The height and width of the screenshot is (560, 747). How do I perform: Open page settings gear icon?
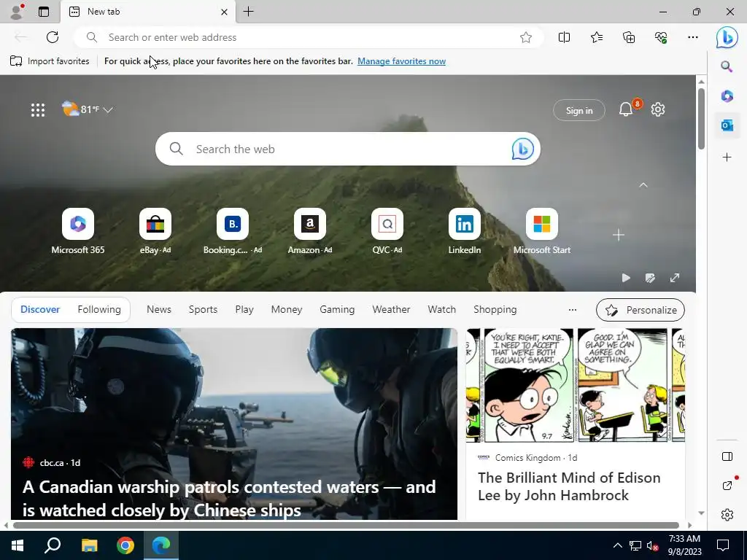pos(658,109)
